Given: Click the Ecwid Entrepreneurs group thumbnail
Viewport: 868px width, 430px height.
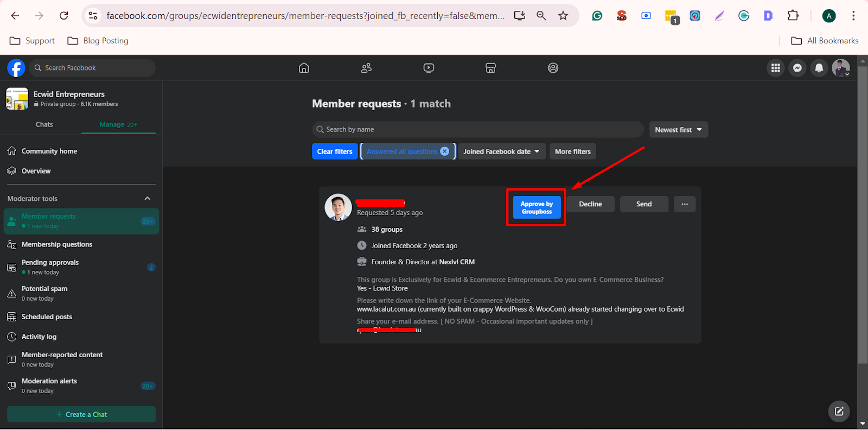Looking at the screenshot, I should (x=17, y=99).
